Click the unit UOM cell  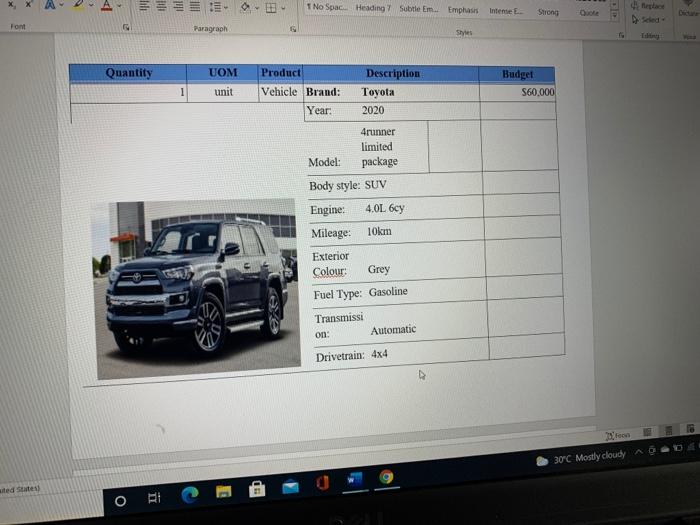(223, 92)
